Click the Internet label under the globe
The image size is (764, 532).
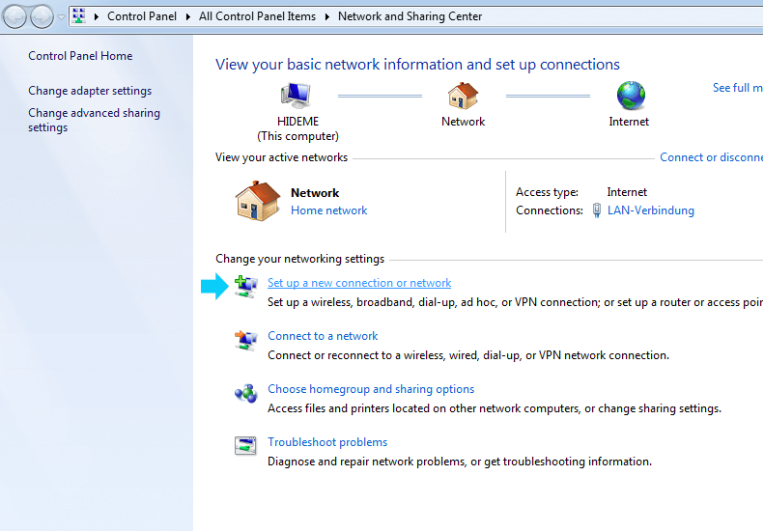(629, 122)
